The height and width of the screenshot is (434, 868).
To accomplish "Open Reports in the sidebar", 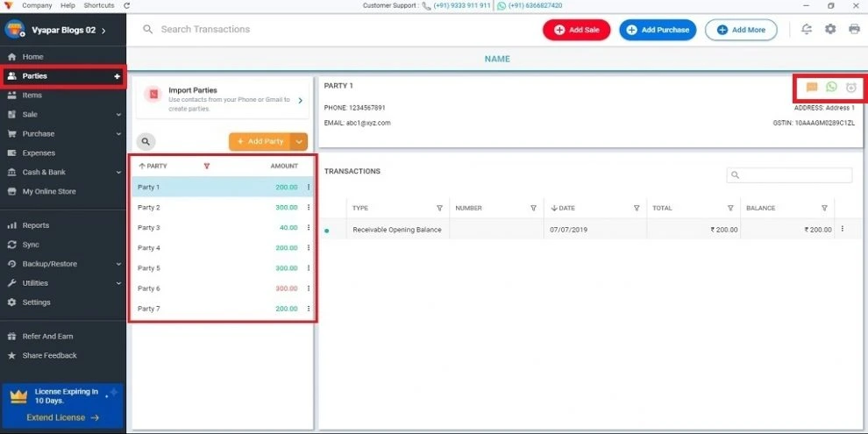I will tap(35, 225).
